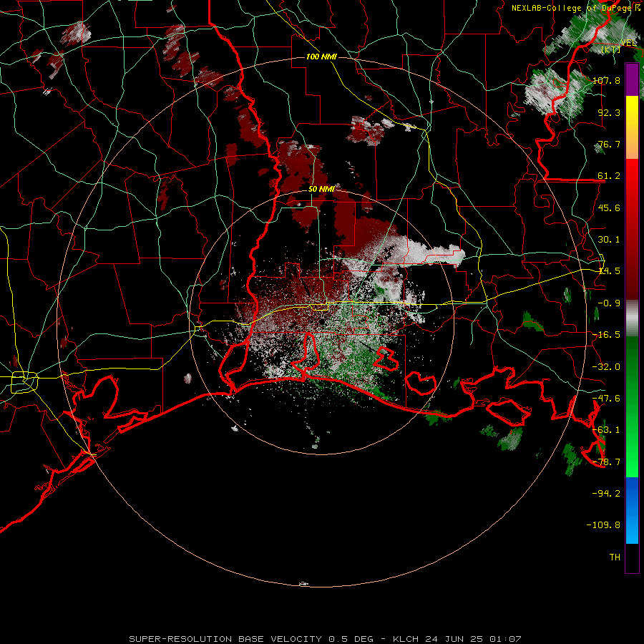Click the 76.7 velocity scale label
The image size is (644, 644).
(609, 144)
